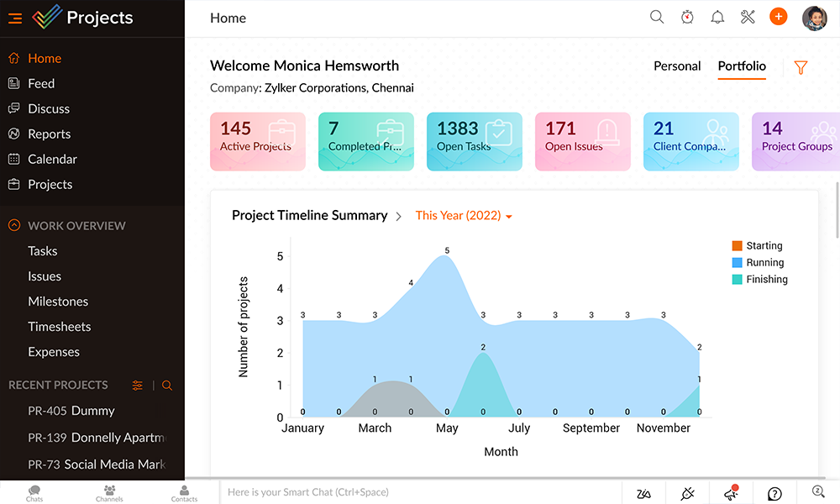Create new item with orange plus button

pyautogui.click(x=778, y=16)
